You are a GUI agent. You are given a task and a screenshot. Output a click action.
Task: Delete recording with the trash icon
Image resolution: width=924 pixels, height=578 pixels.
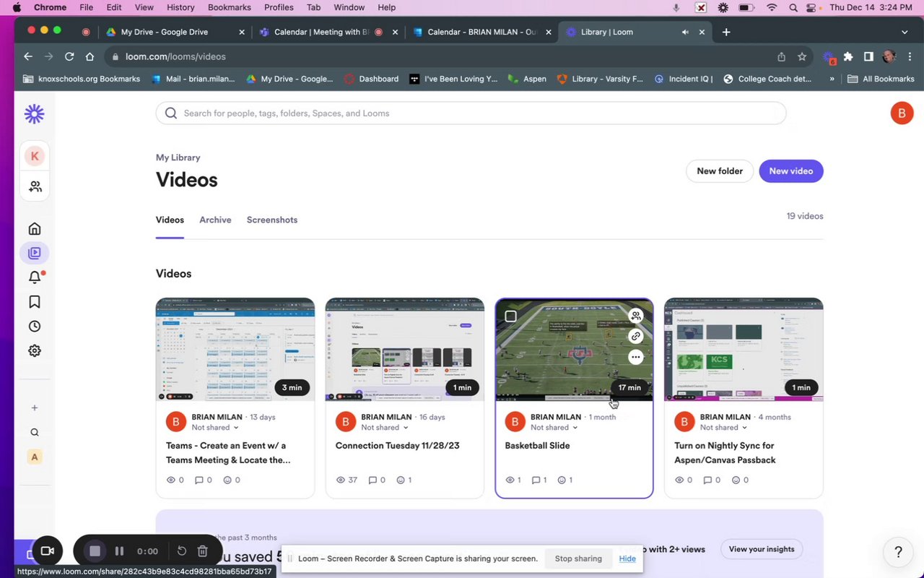[203, 551]
